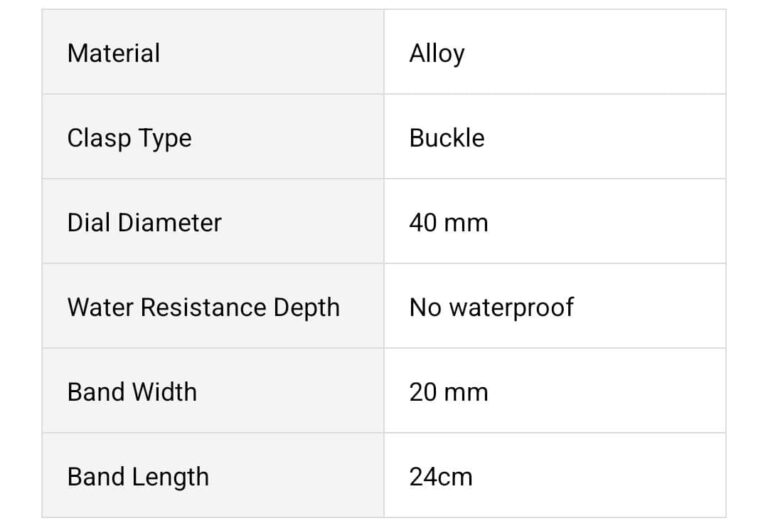Screen dimensions: 768x521
Task: Click the Material label cell
Action: tap(113, 53)
